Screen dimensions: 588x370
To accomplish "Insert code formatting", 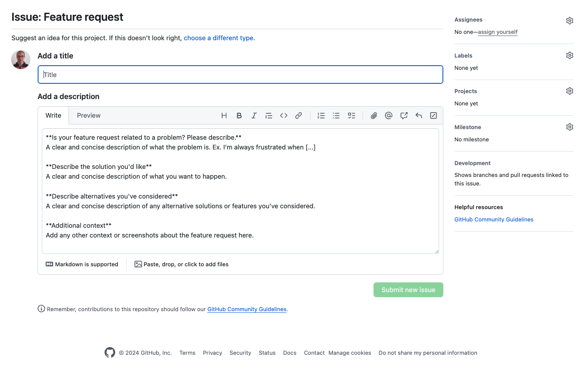I will [x=284, y=116].
